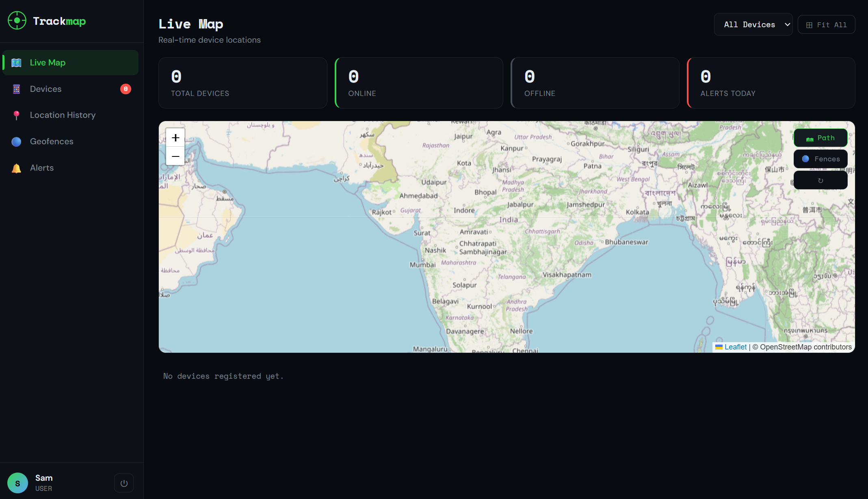Viewport: 868px width, 499px height.
Task: View Geofences via the sidebar icon
Action: 16,141
